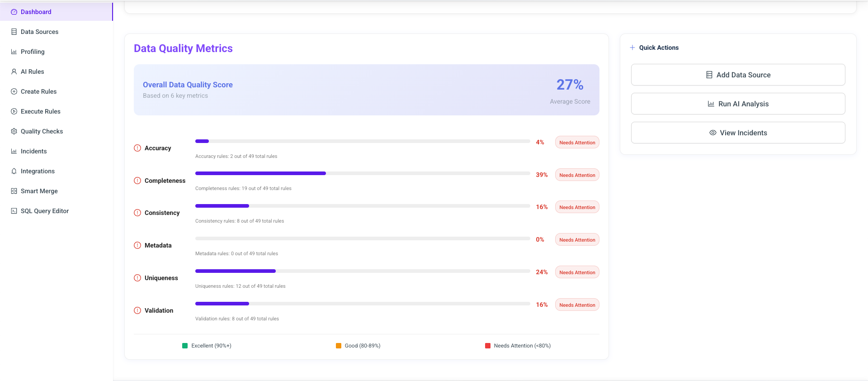The image size is (868, 381).
Task: Click Metadata Needs Attention badge
Action: [x=577, y=240]
